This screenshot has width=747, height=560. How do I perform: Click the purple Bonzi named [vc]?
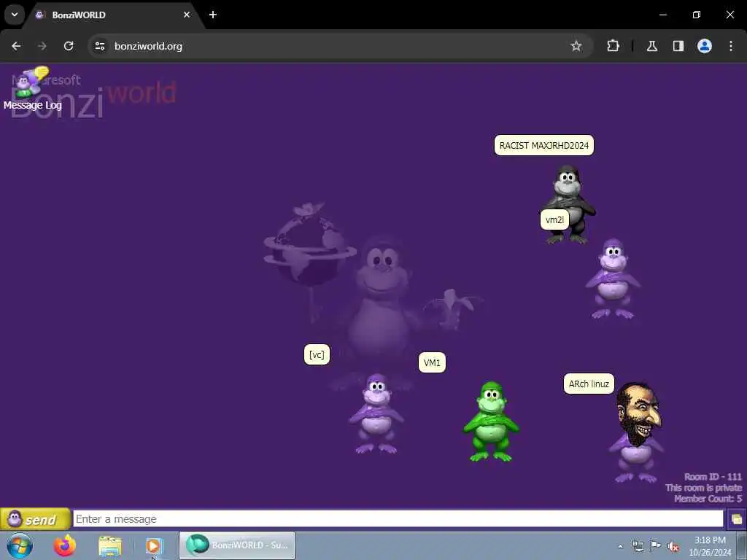pyautogui.click(x=376, y=413)
